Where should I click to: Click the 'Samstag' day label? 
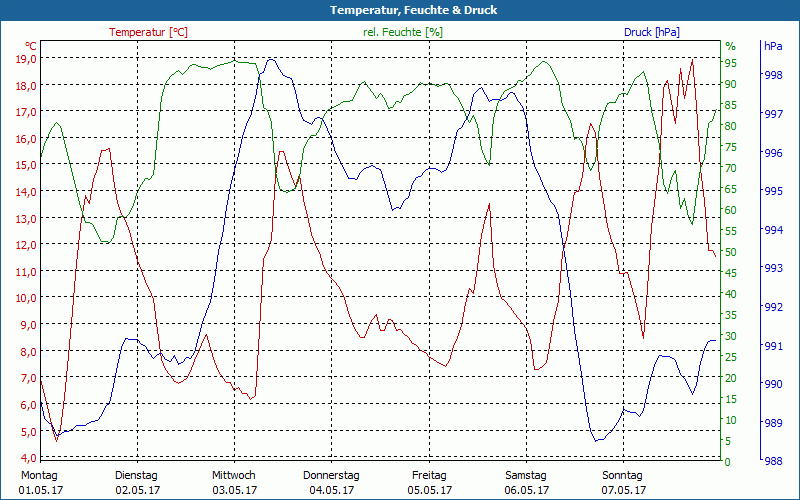coord(526,476)
